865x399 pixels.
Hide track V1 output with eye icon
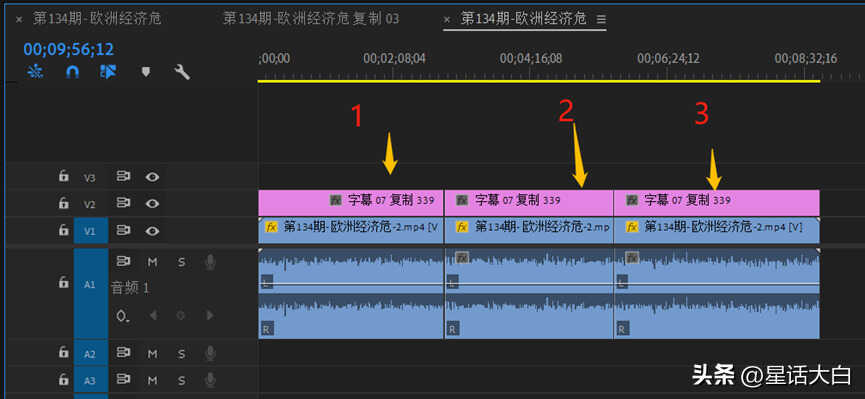(153, 230)
